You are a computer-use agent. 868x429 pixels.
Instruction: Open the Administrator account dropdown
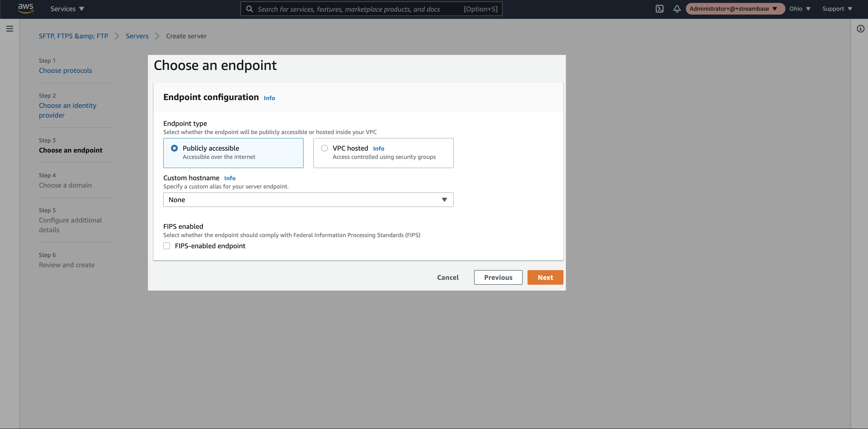[735, 9]
